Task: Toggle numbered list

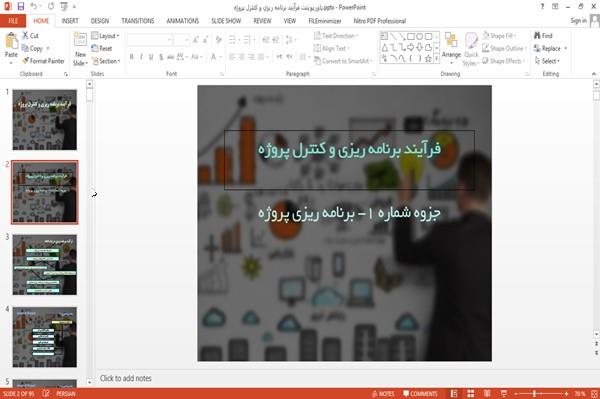Action: pyautogui.click(x=248, y=40)
